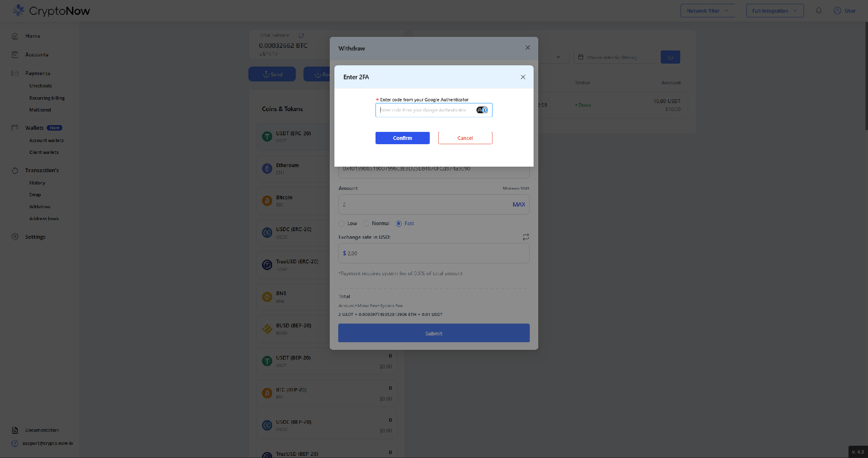868x458 pixels.
Task: Click the Submit withdraw button
Action: [434, 333]
